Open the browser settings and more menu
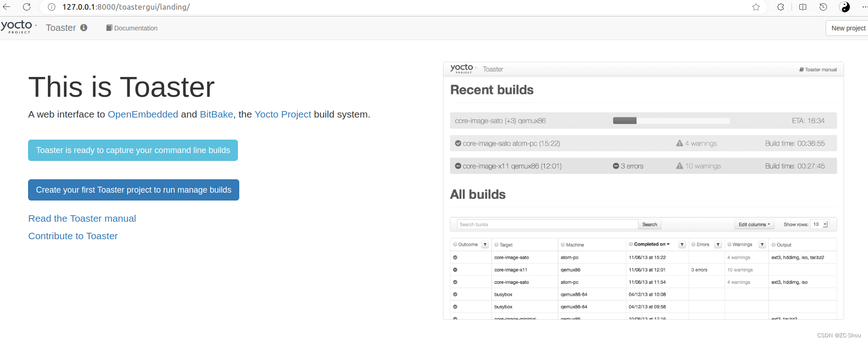Screen dimensions: 868x342 pyautogui.click(x=864, y=7)
